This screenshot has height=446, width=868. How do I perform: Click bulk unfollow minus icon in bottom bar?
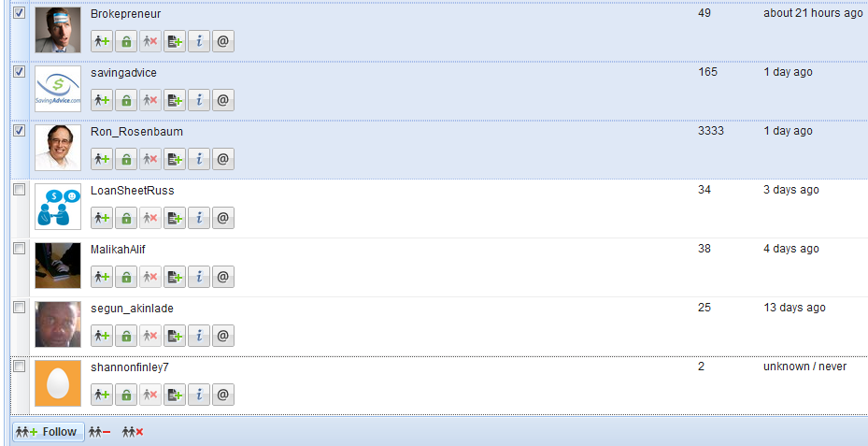point(100,432)
